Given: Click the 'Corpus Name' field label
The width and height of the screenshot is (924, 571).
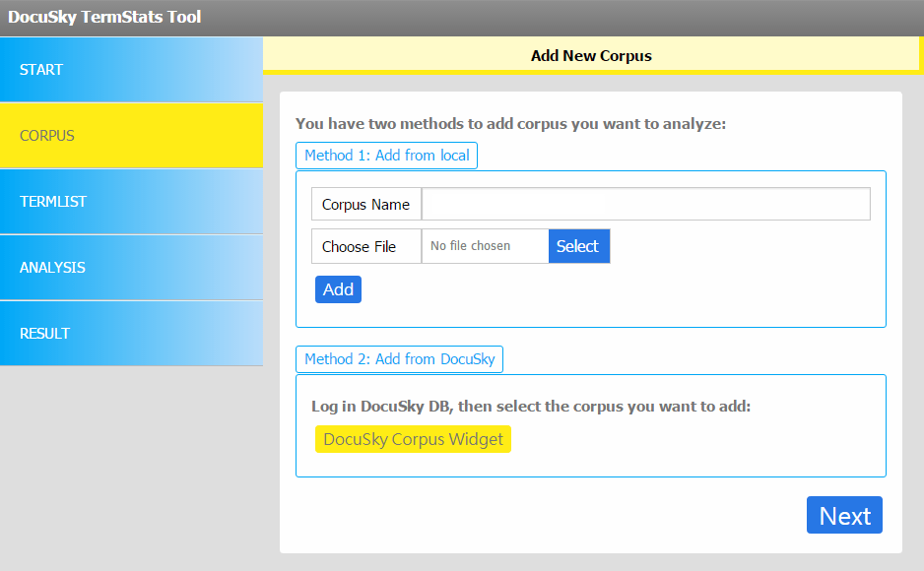Looking at the screenshot, I should tap(365, 205).
